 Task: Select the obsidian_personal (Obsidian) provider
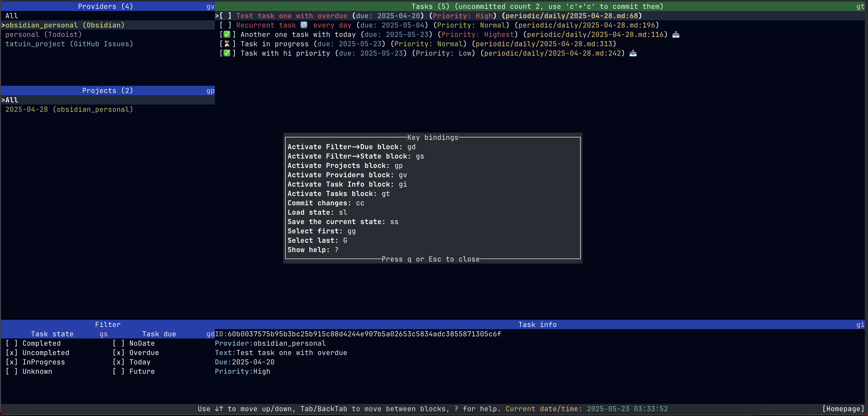click(65, 25)
